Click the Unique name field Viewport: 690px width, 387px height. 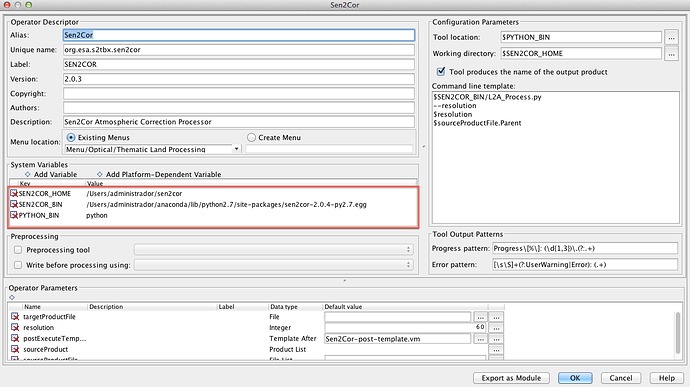tap(239, 50)
